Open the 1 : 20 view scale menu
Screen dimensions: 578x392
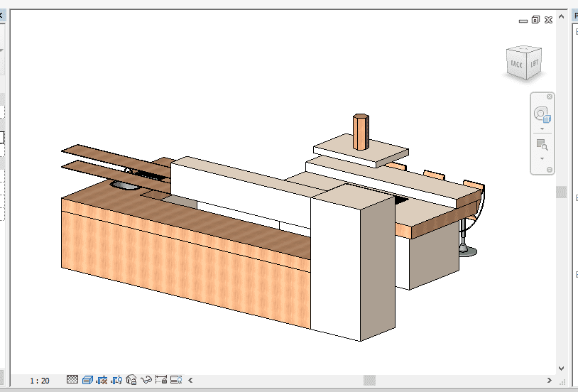[x=40, y=381]
